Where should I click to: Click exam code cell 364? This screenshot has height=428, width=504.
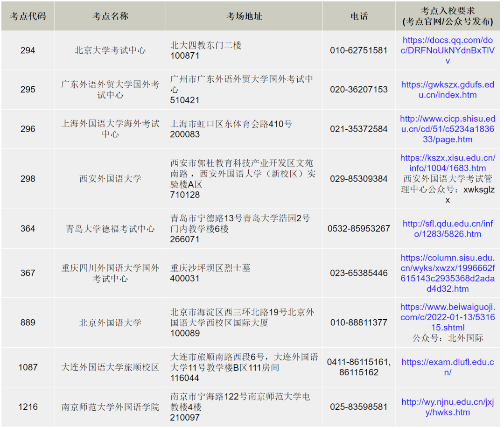pyautogui.click(x=28, y=229)
